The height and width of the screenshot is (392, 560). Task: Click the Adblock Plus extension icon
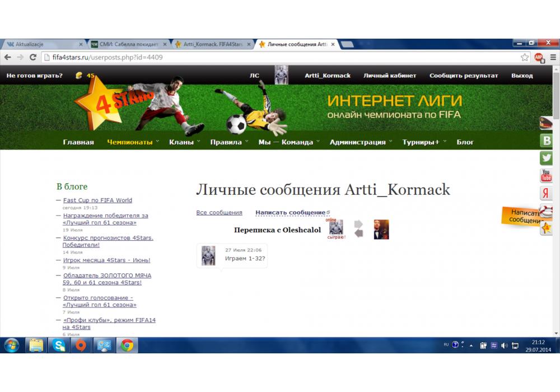coord(539,57)
